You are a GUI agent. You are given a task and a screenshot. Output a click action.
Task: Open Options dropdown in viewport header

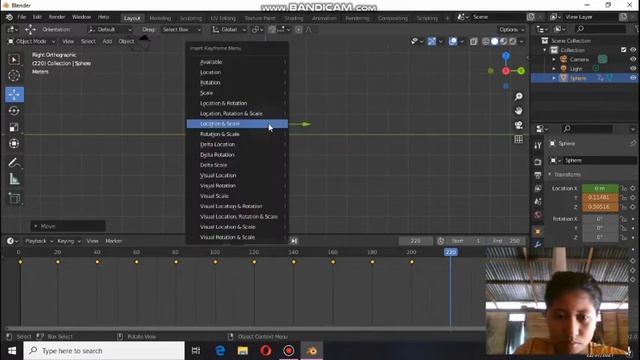pos(511,29)
